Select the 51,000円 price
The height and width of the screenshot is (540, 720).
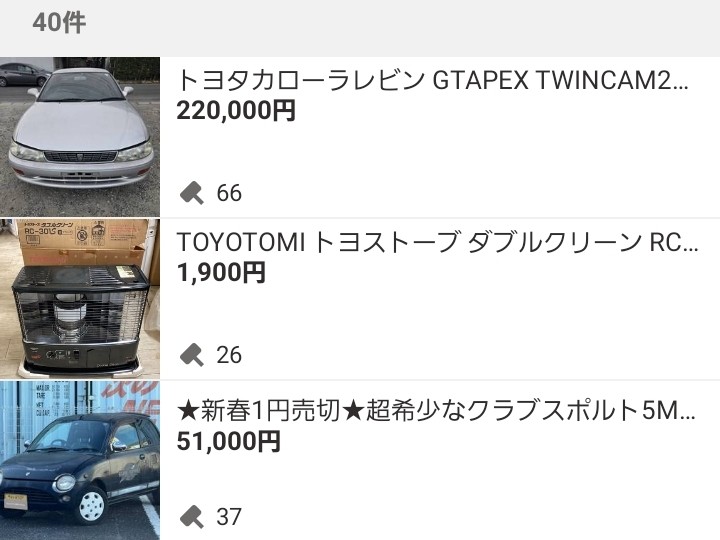pos(229,441)
